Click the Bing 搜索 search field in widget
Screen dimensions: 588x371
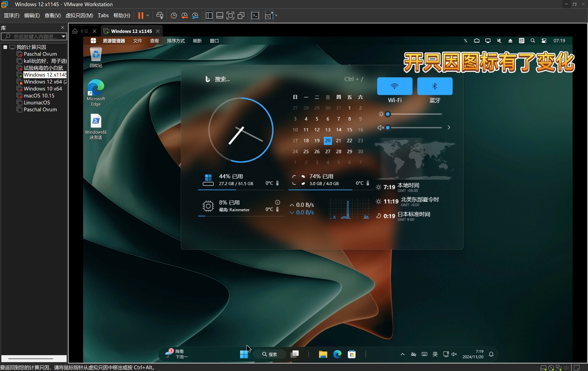(x=284, y=79)
